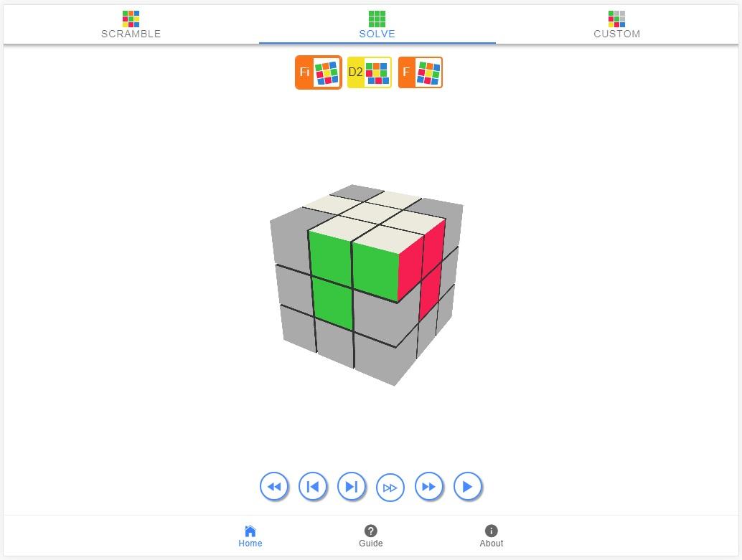Choose the orange F move step
This screenshot has height=560, width=742.
(421, 72)
